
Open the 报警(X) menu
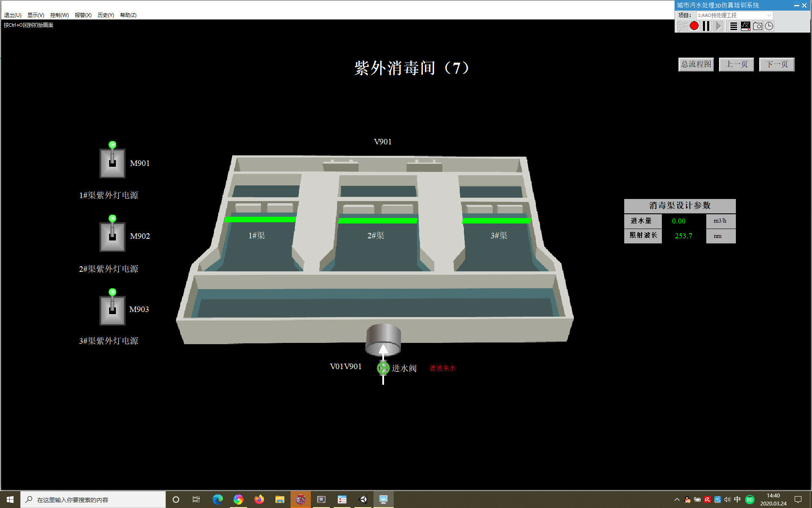pos(83,15)
